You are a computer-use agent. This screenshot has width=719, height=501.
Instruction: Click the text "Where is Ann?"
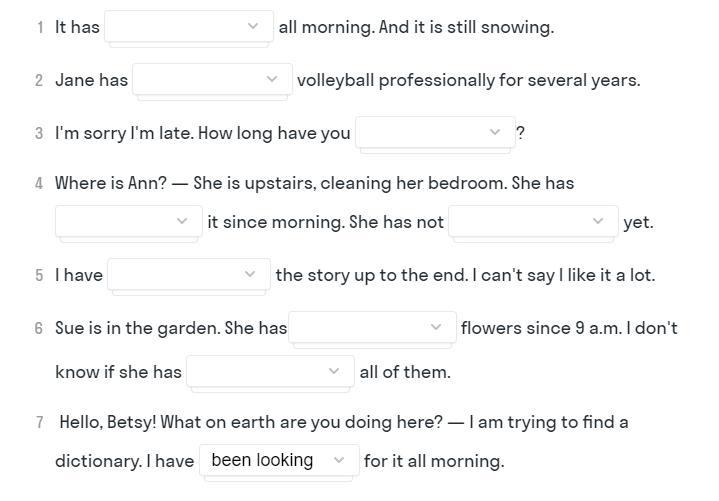point(110,183)
